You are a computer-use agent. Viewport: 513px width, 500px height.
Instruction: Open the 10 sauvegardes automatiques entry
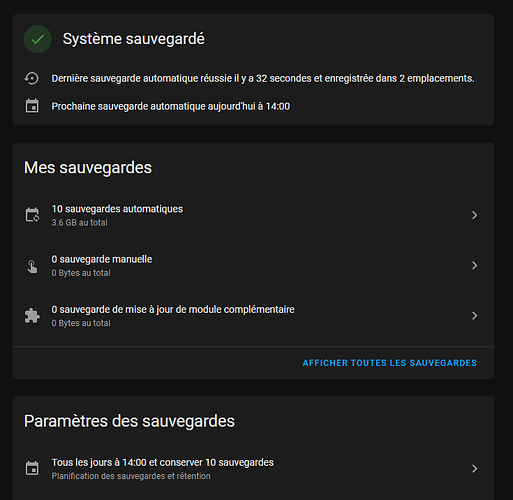click(253, 215)
